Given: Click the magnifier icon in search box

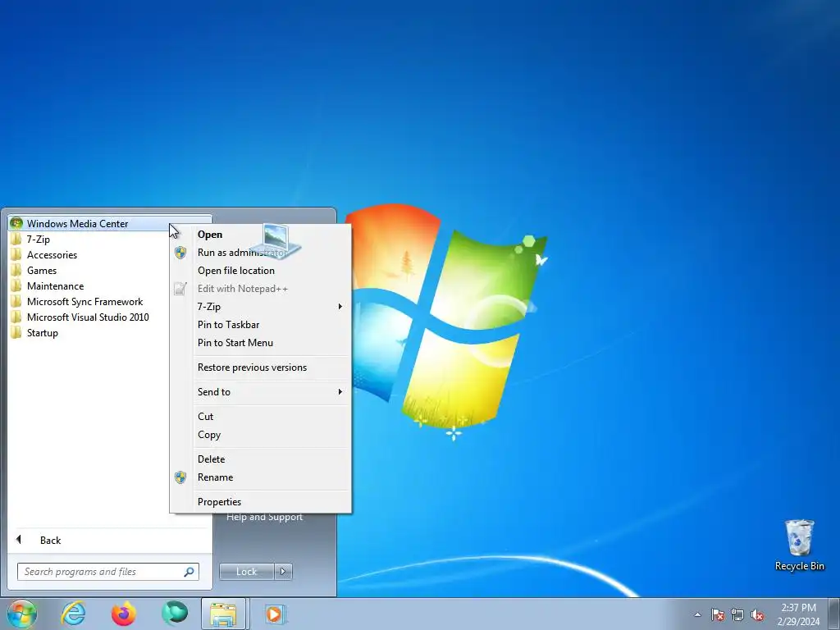Looking at the screenshot, I should click(189, 572).
